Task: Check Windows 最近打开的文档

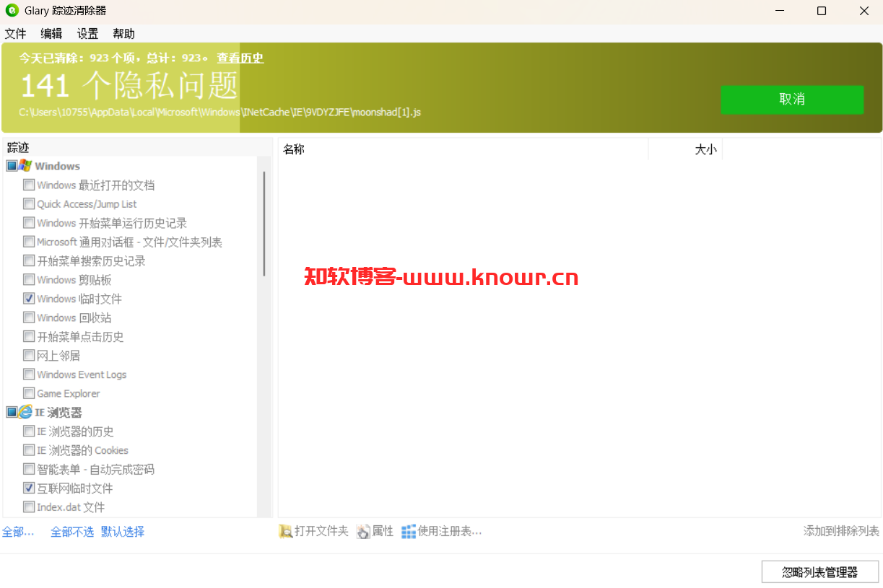Action: click(x=29, y=185)
